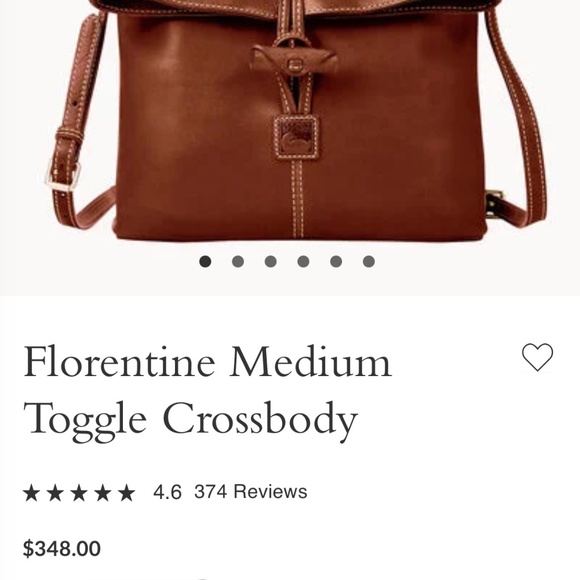The height and width of the screenshot is (580, 580).
Task: Tap the 4.6 rating score
Action: point(167,492)
